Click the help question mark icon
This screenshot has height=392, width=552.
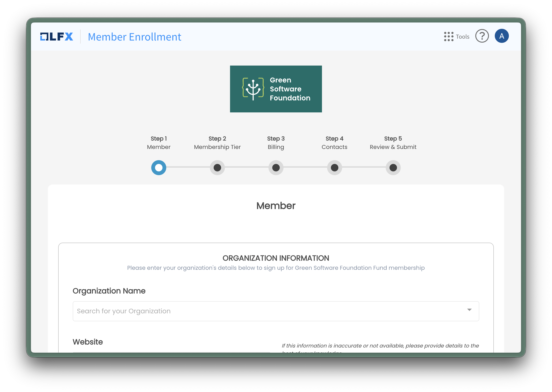(x=482, y=36)
